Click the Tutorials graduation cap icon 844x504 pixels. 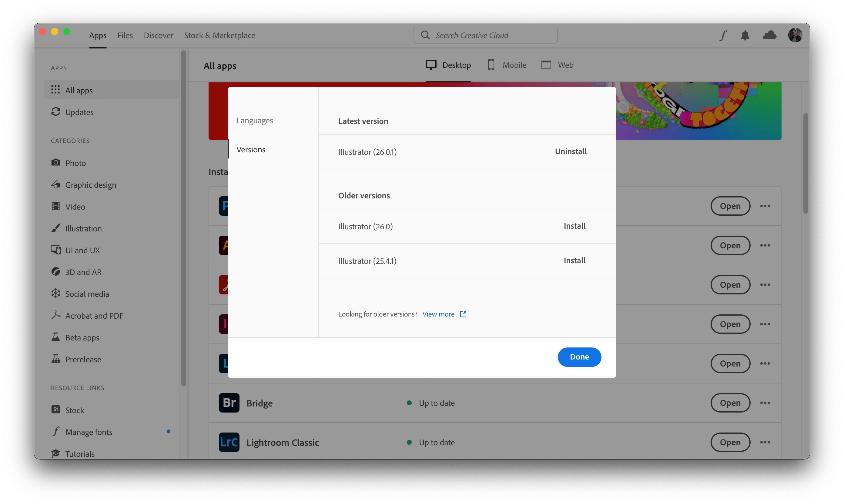coord(55,453)
